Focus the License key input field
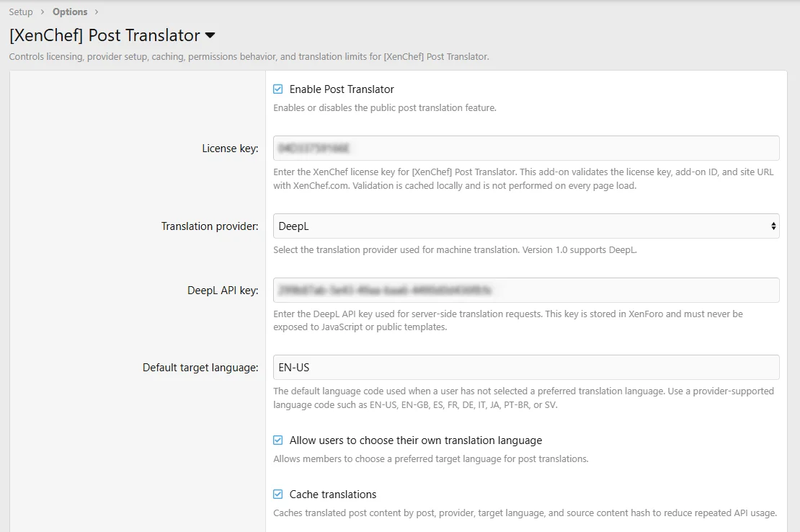This screenshot has height=532, width=800. (526, 148)
